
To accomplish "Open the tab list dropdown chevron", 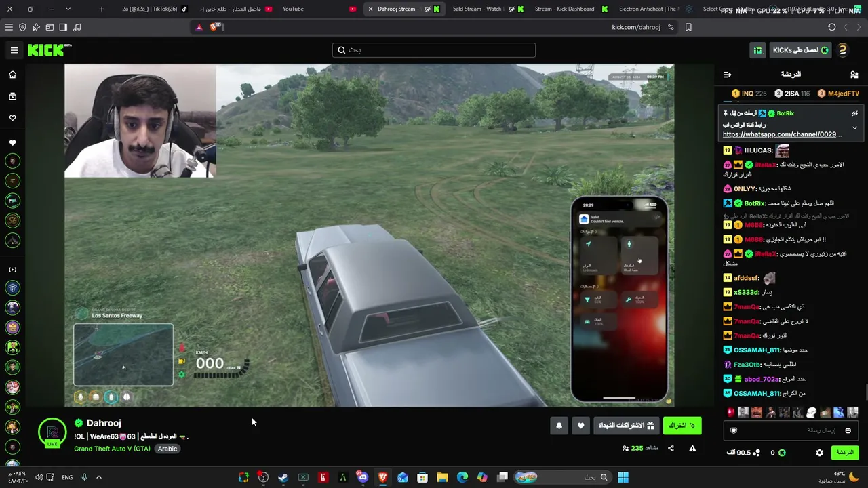I will [68, 9].
